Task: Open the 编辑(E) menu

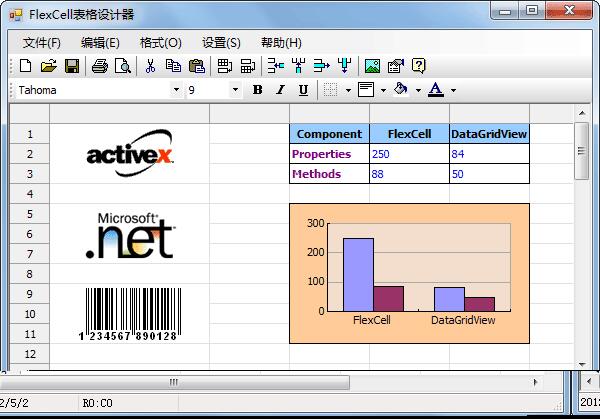Action: pyautogui.click(x=100, y=42)
